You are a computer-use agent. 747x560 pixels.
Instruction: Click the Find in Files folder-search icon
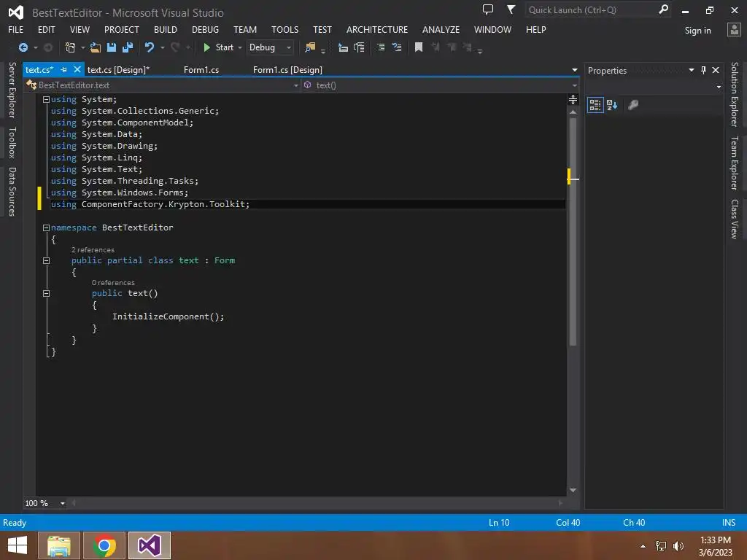tap(310, 47)
